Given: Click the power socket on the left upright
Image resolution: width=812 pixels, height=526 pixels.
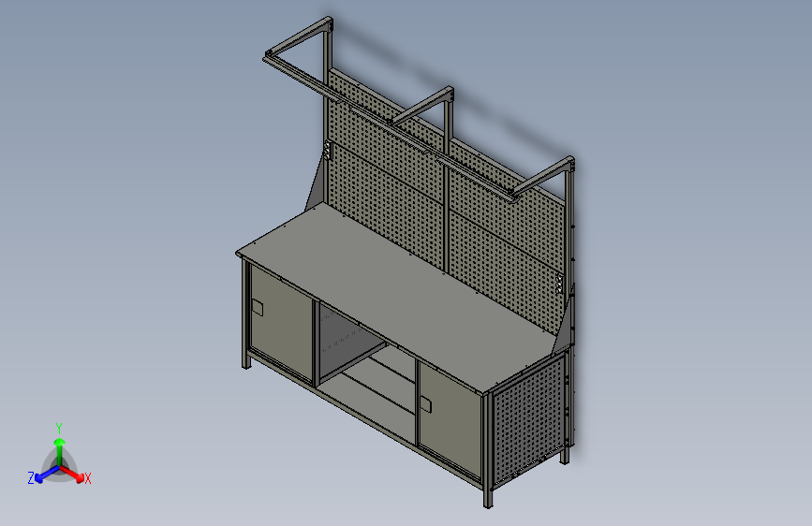Looking at the screenshot, I should point(328,151).
